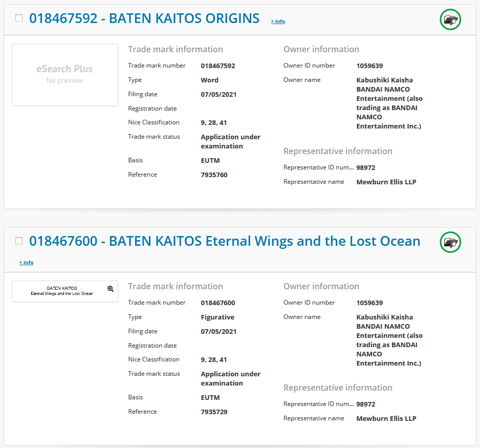Expand '+ info' for BATEN KAITOS ORIGINS

tap(278, 22)
